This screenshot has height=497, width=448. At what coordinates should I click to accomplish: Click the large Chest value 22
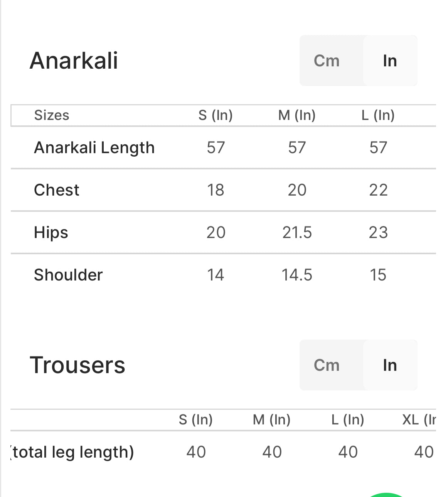click(378, 190)
